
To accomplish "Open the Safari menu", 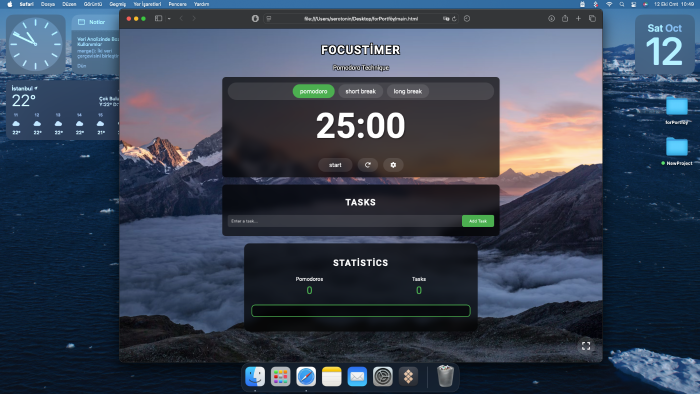I will coord(26,4).
